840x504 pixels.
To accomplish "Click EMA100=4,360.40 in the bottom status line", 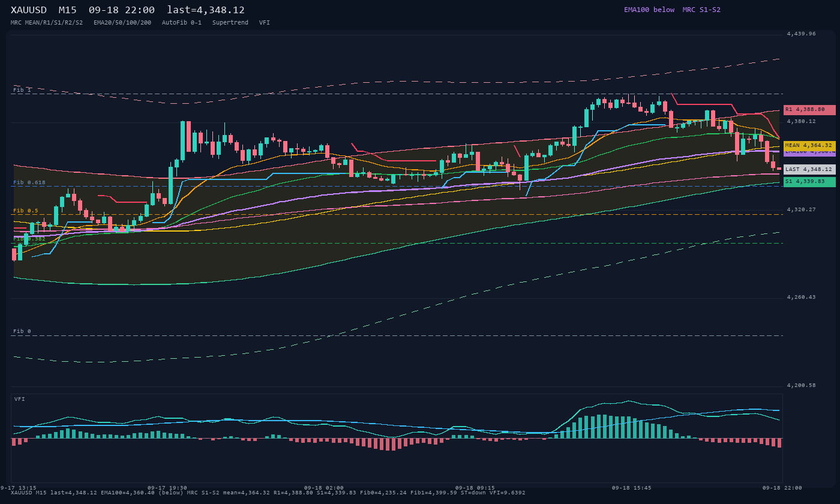I will coord(126,493).
